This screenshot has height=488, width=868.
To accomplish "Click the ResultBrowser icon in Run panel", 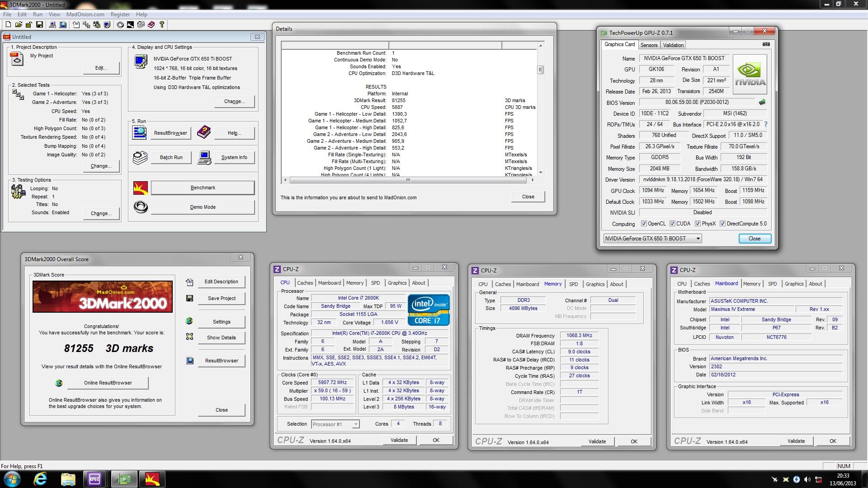I will click(139, 132).
